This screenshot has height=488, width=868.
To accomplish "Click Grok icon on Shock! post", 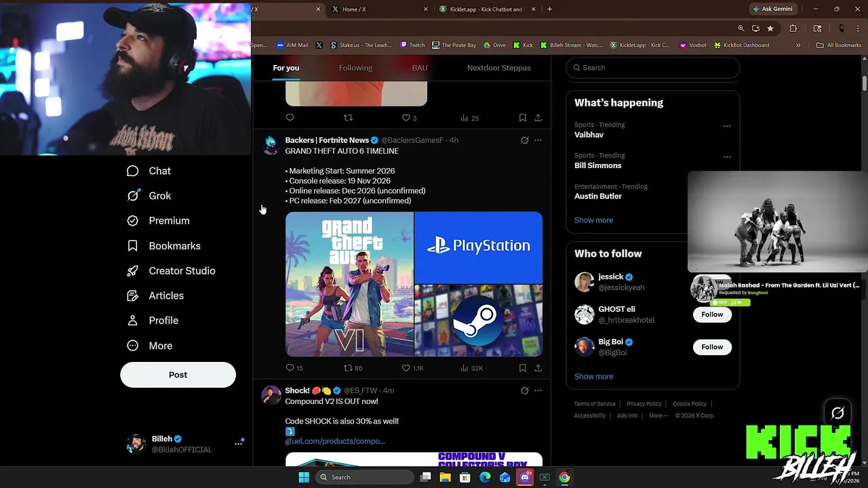I will pos(524,390).
